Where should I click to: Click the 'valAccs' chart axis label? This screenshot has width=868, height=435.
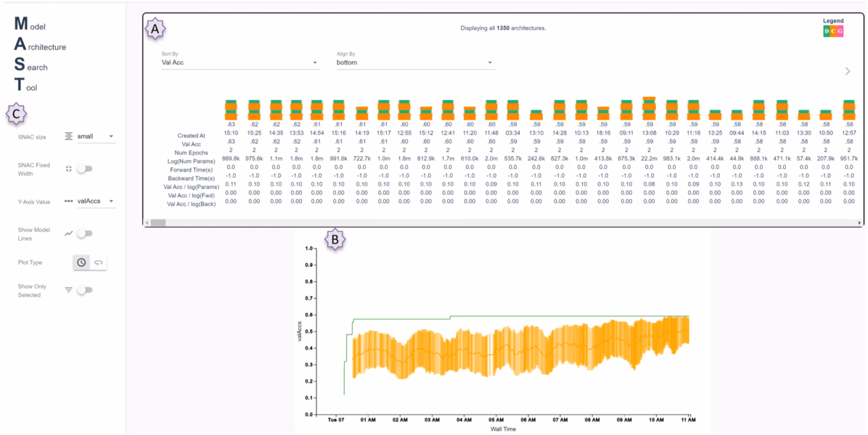300,330
